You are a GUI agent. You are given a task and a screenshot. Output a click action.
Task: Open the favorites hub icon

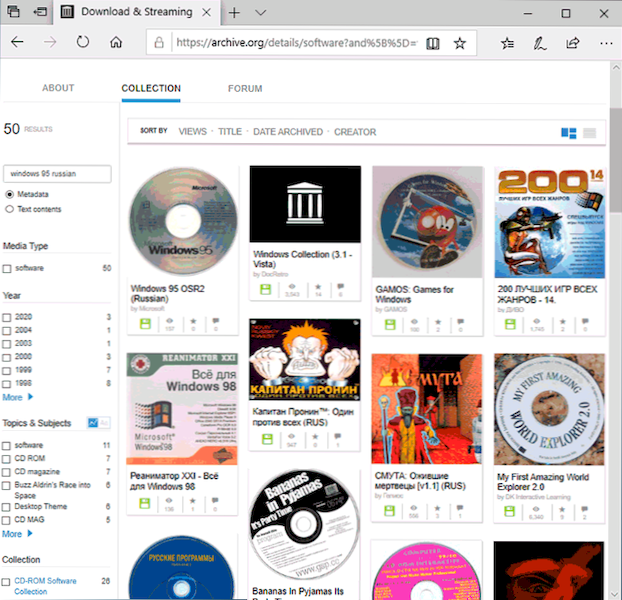pyautogui.click(x=507, y=43)
